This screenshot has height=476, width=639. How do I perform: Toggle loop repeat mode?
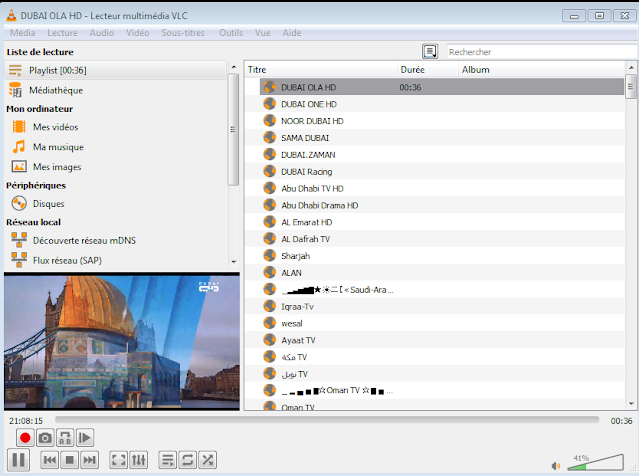pyautogui.click(x=187, y=460)
